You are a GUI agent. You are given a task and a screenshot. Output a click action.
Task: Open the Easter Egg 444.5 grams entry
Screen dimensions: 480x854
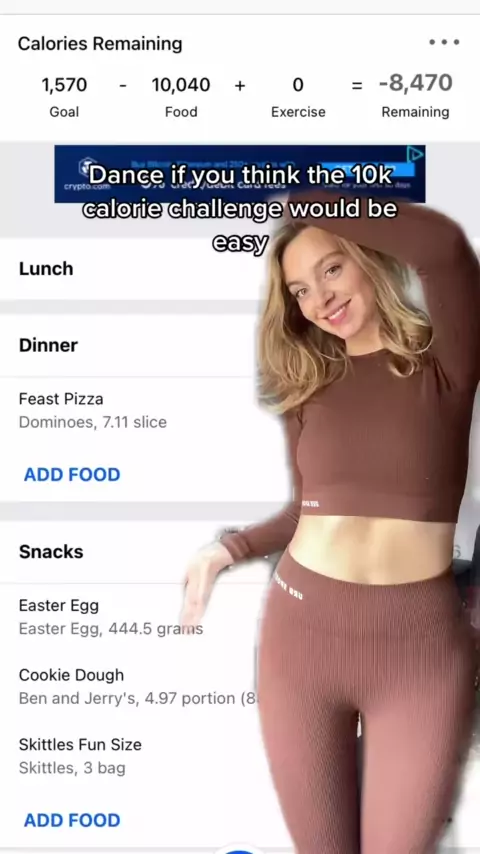click(131, 617)
